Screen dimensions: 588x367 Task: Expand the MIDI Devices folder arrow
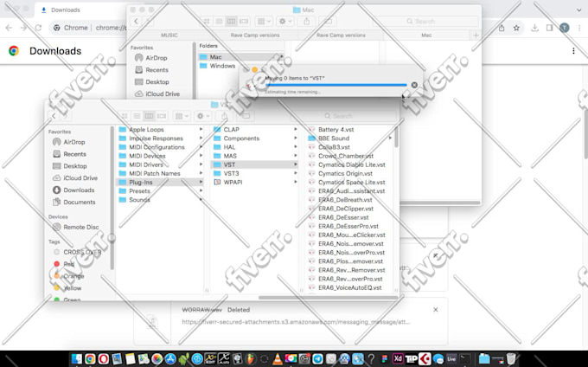click(201, 155)
